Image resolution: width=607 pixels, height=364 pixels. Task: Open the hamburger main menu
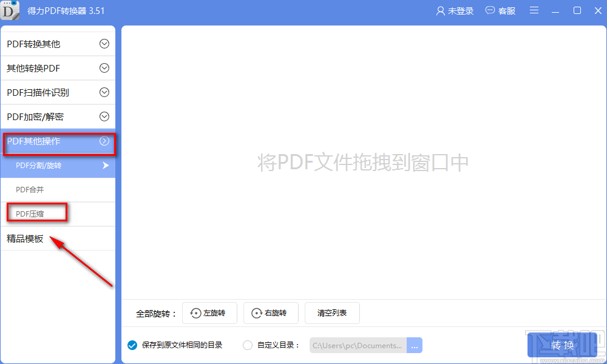point(534,10)
